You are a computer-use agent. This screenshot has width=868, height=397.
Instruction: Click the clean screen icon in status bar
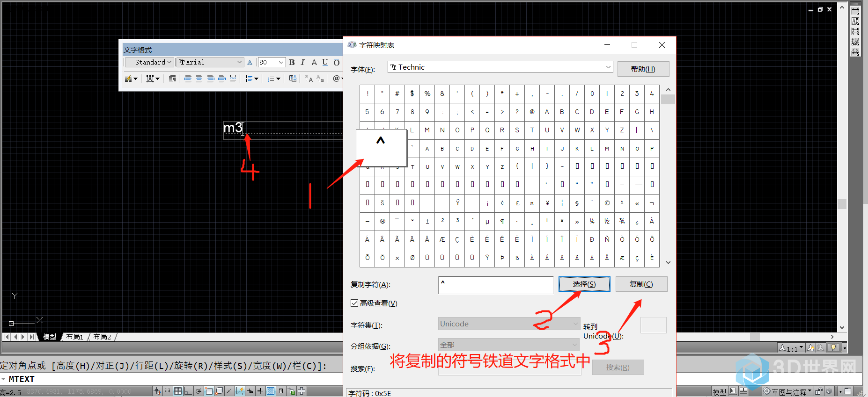[x=848, y=392]
